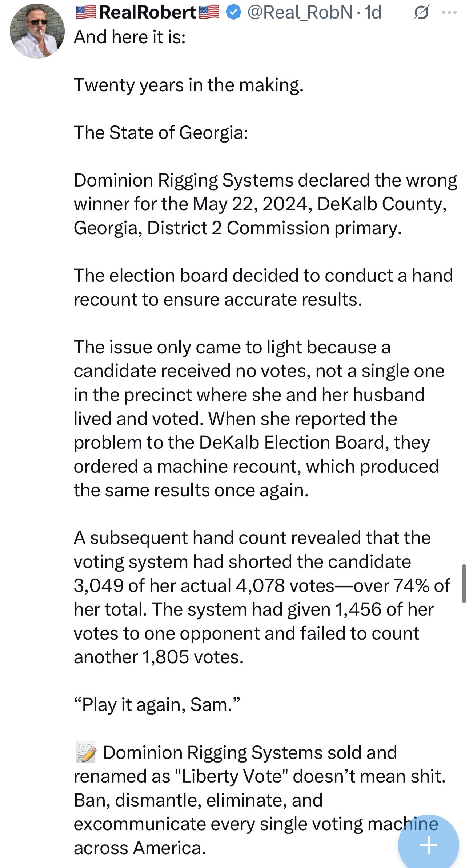Tap the blue verified badge
The width and height of the screenshot is (469, 868).
coord(233,13)
